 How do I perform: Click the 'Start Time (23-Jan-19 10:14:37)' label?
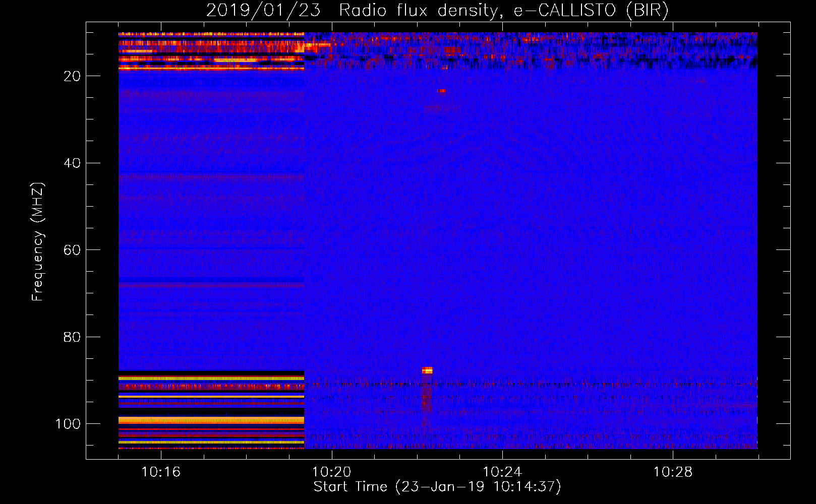click(437, 487)
